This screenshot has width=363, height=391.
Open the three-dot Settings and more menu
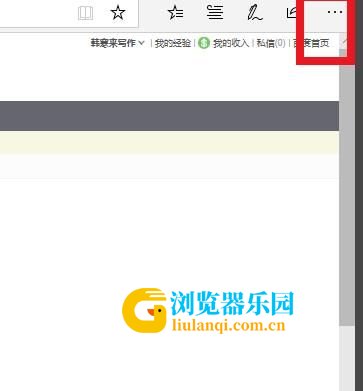click(x=335, y=12)
